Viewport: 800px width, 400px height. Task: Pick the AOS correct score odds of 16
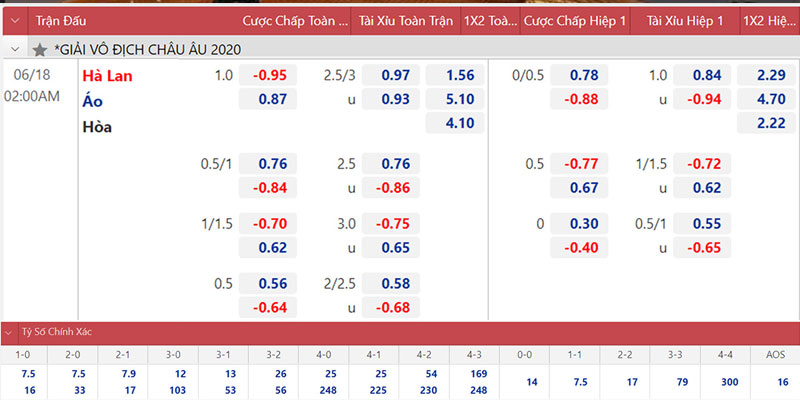[x=775, y=381]
